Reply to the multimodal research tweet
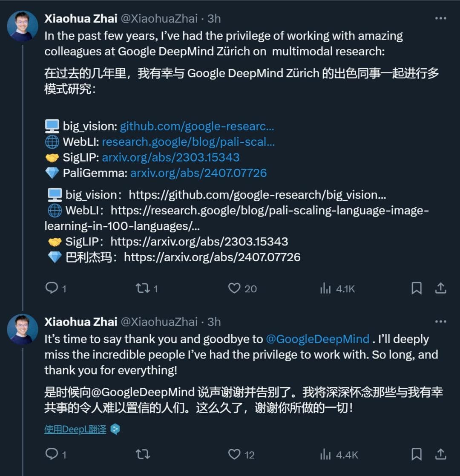The height and width of the screenshot is (476, 460). click(x=52, y=288)
